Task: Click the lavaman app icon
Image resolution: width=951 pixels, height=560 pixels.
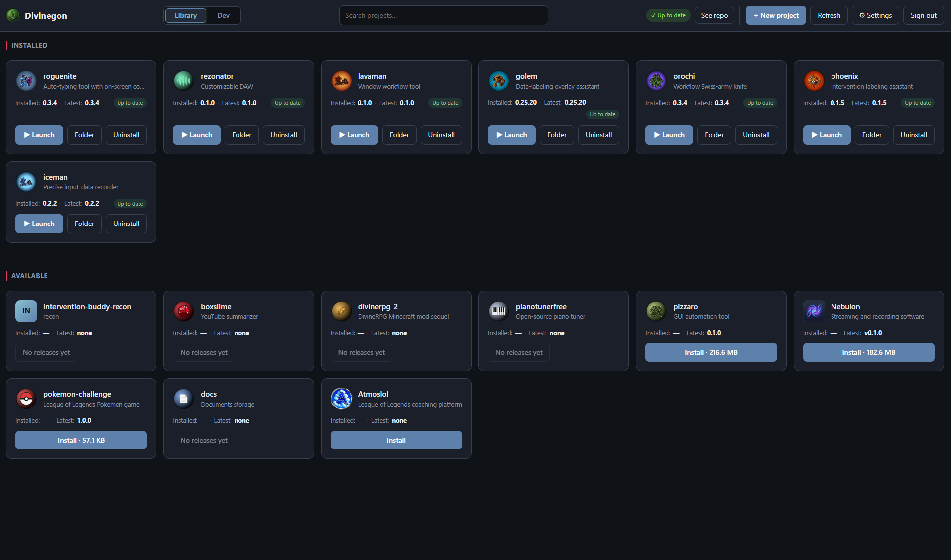Action: coord(341,81)
